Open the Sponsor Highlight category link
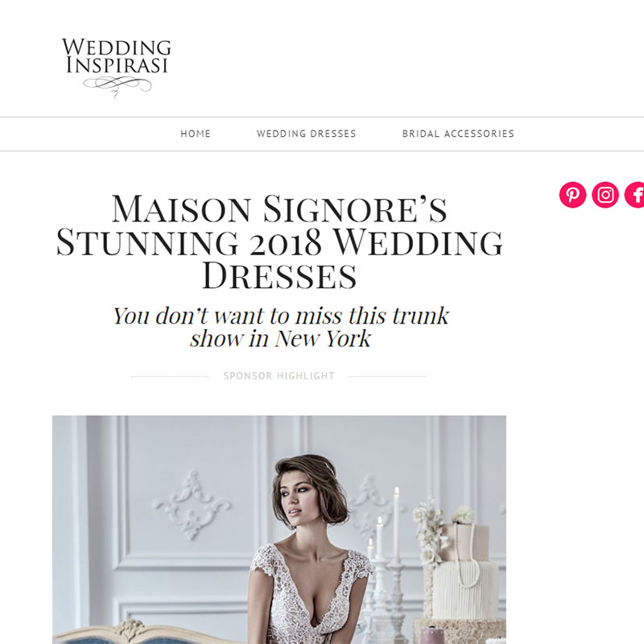This screenshot has width=644, height=644. tap(279, 376)
